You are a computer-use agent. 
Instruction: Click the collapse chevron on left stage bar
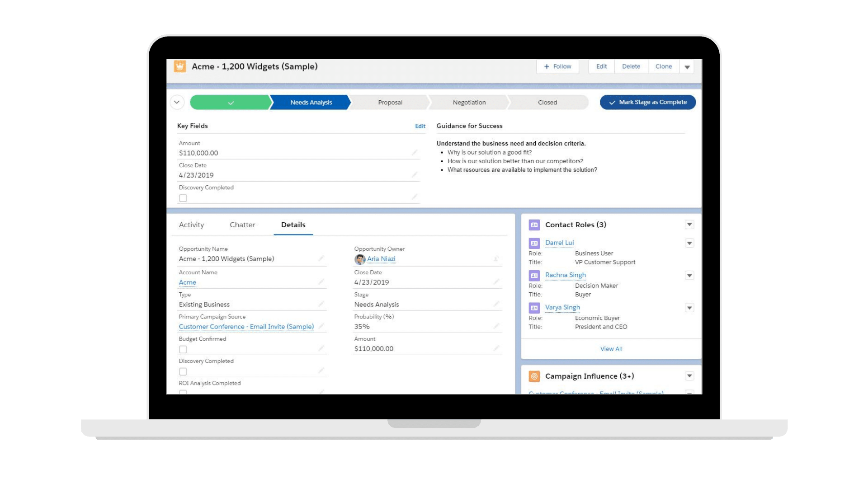[178, 102]
